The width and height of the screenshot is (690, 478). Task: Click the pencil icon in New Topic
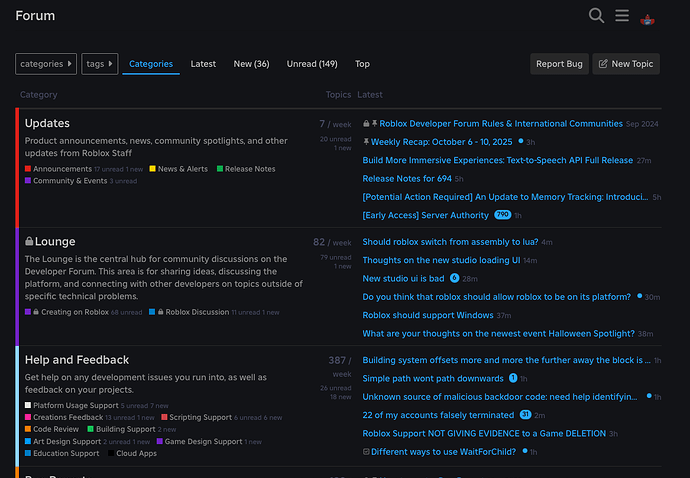tap(603, 64)
